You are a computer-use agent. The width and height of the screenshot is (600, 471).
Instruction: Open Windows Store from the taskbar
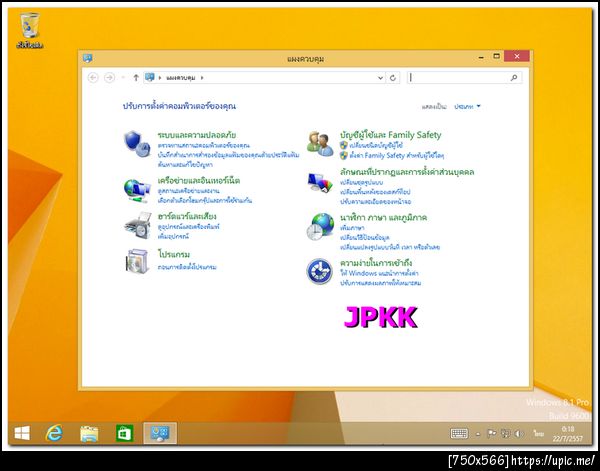pos(125,434)
